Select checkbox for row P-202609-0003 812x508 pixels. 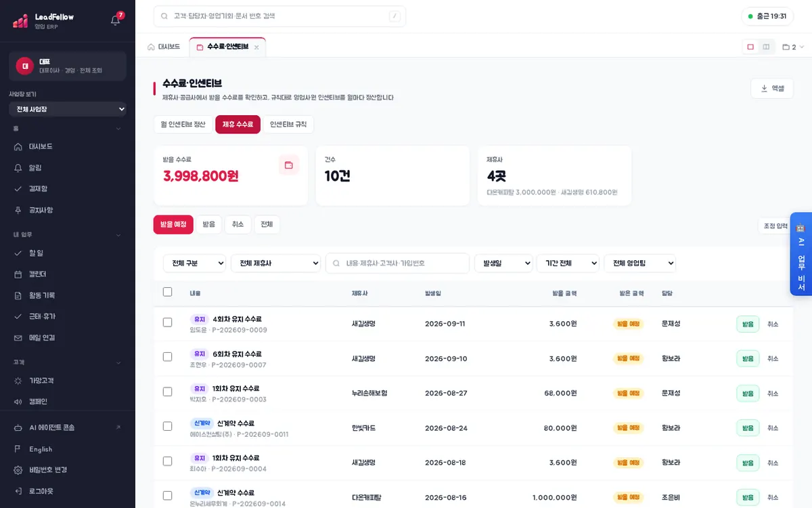click(x=168, y=392)
